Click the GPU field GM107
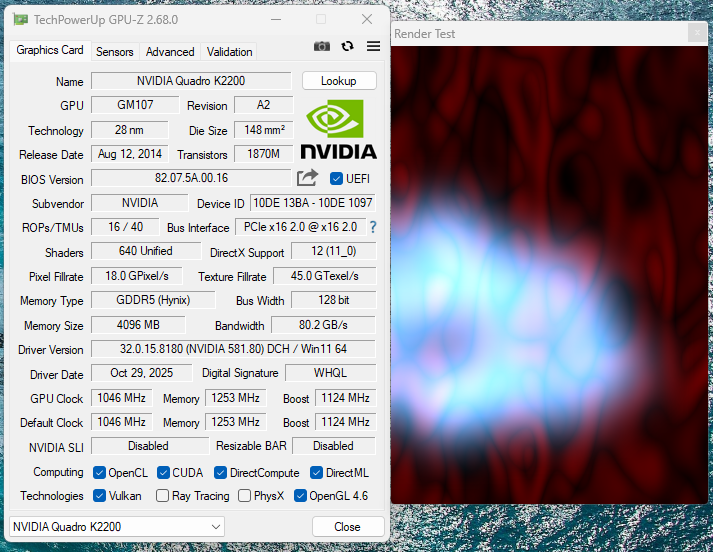 (135, 105)
